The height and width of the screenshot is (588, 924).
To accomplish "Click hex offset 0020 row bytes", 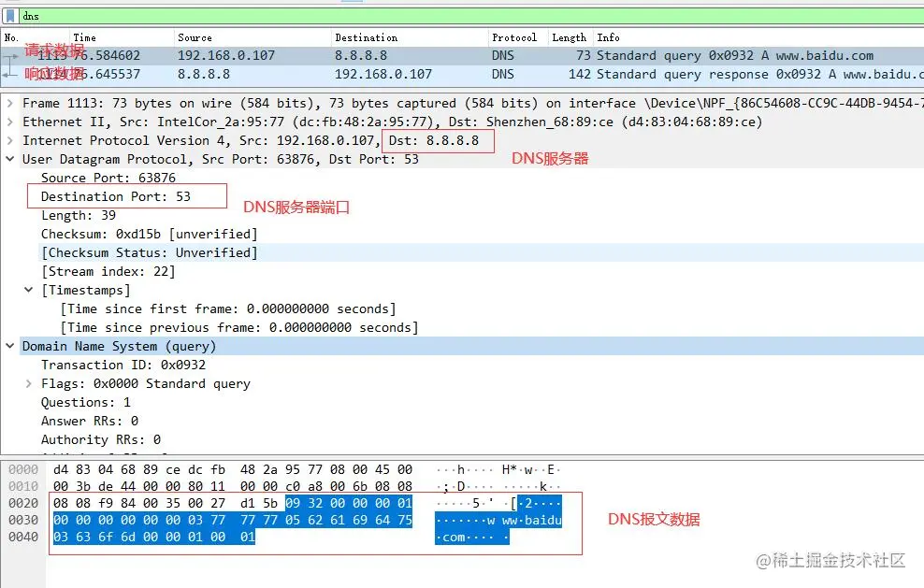I will (x=233, y=503).
